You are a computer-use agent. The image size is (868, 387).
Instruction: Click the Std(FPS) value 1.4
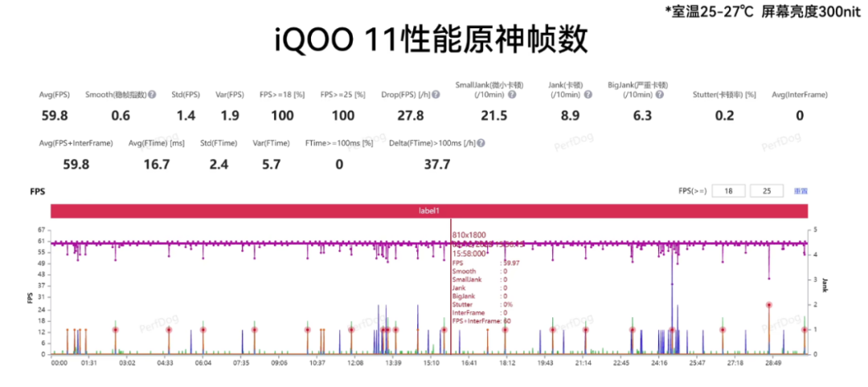tap(186, 116)
